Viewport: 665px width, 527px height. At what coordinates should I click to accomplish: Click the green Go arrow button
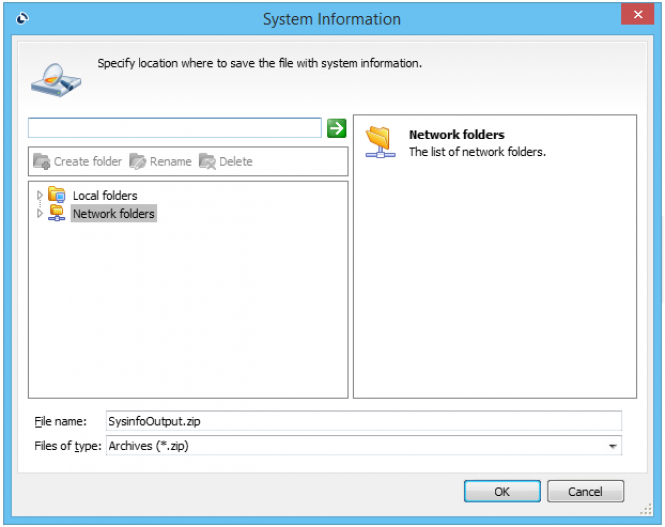[337, 128]
